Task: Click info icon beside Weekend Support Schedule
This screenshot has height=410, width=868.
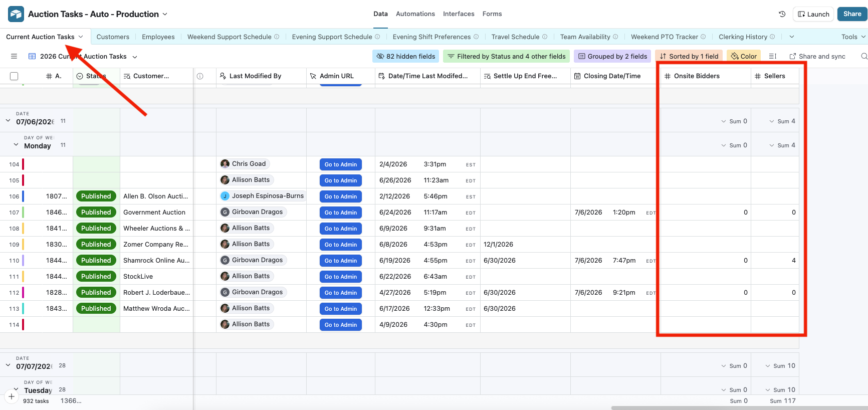Action: 277,37
